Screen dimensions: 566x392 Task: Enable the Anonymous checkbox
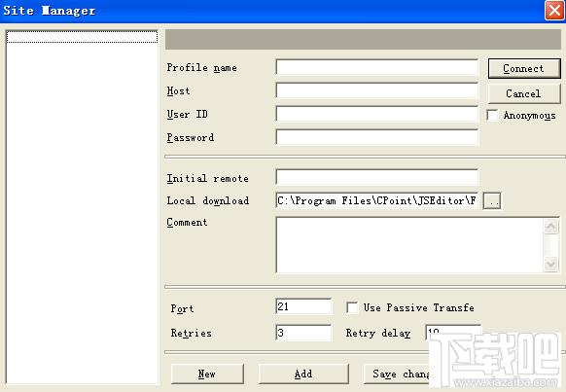point(492,116)
